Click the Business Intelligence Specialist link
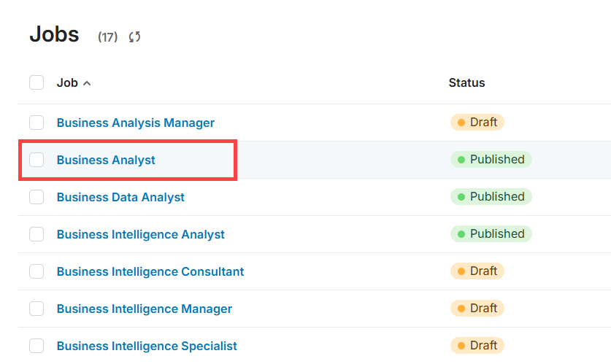Screen dimensions: 611x364 (x=147, y=346)
